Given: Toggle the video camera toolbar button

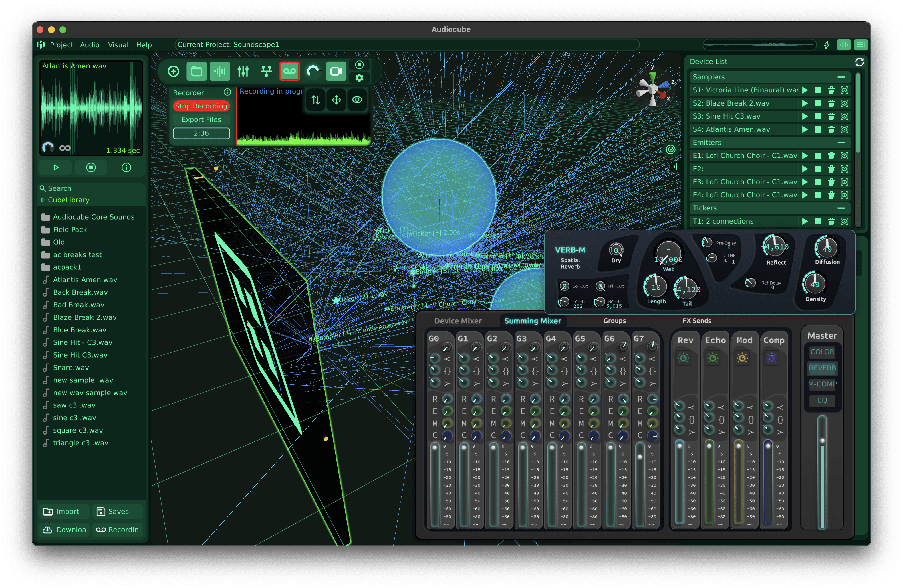Looking at the screenshot, I should pyautogui.click(x=336, y=71).
